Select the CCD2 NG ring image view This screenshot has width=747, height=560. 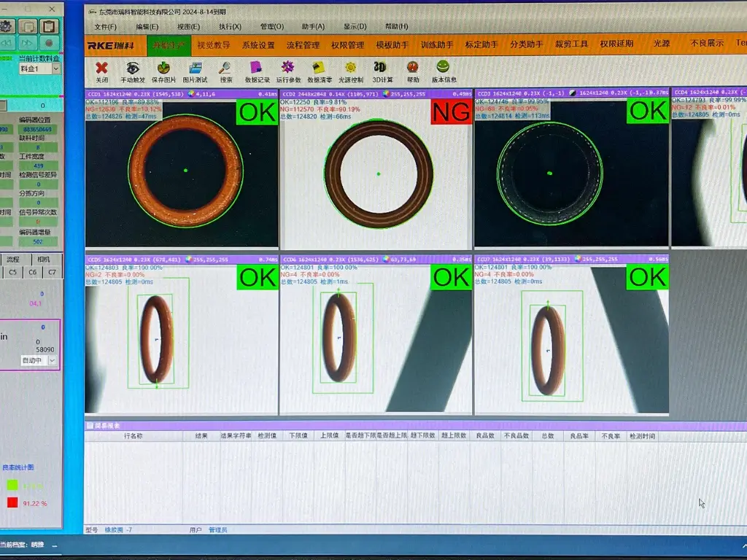click(378, 175)
